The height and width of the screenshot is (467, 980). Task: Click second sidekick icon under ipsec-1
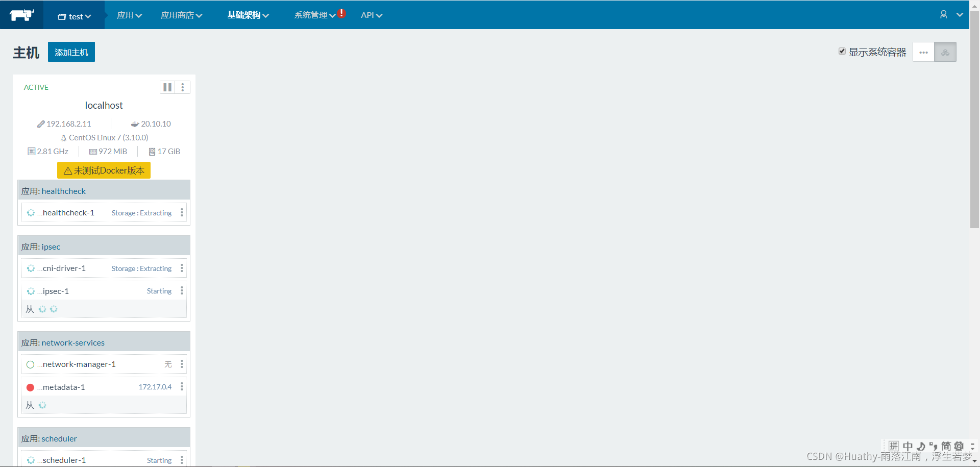coord(54,309)
